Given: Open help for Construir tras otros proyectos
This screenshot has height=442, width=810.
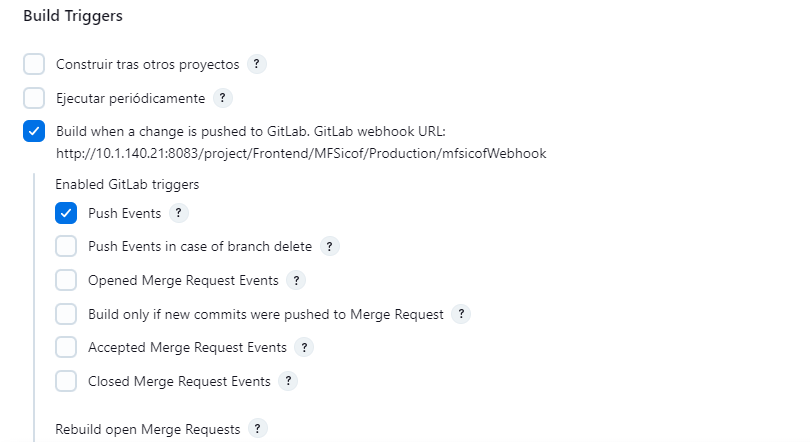Looking at the screenshot, I should click(x=256, y=64).
